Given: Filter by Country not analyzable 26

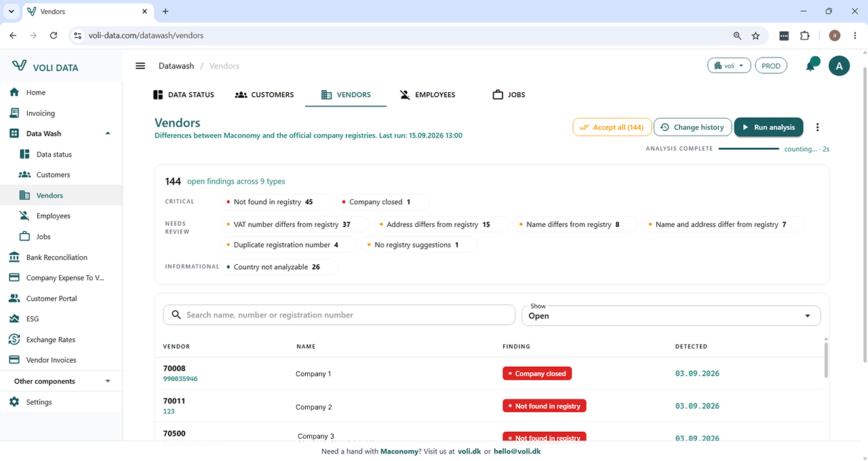Looking at the screenshot, I should click(279, 267).
